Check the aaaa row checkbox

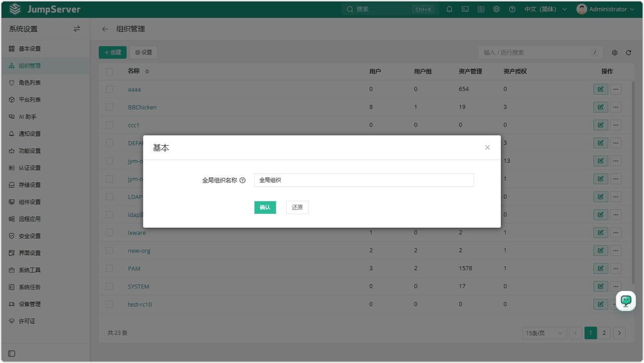click(x=110, y=89)
